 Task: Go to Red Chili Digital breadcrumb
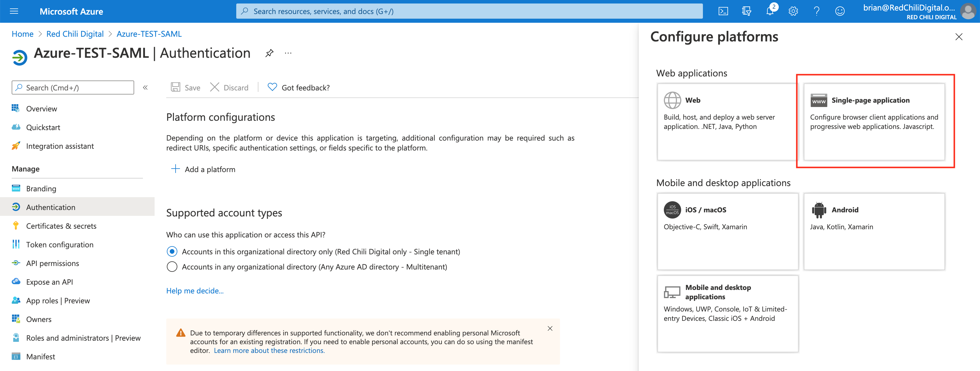tap(75, 34)
